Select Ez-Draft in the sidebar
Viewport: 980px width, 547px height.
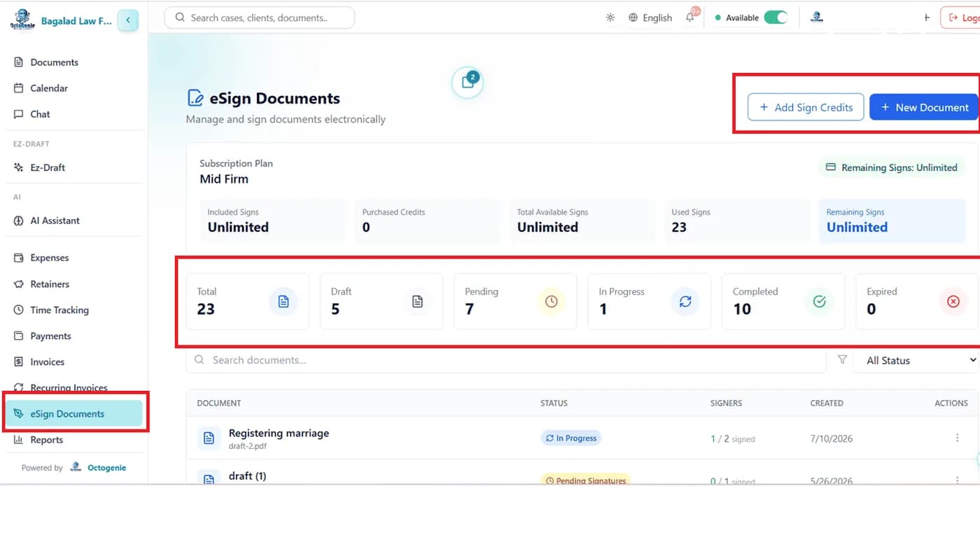pyautogui.click(x=74, y=167)
